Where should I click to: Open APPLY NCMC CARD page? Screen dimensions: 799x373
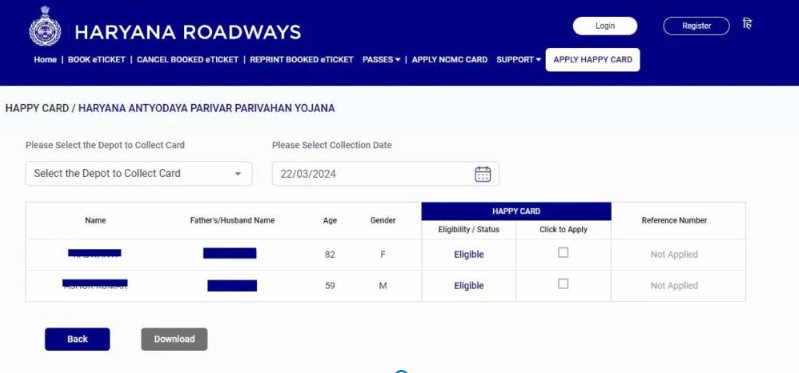[x=449, y=60]
